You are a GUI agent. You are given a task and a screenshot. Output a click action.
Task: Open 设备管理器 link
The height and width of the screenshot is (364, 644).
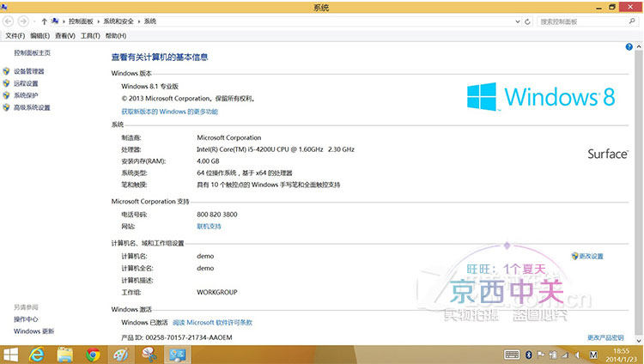point(28,71)
